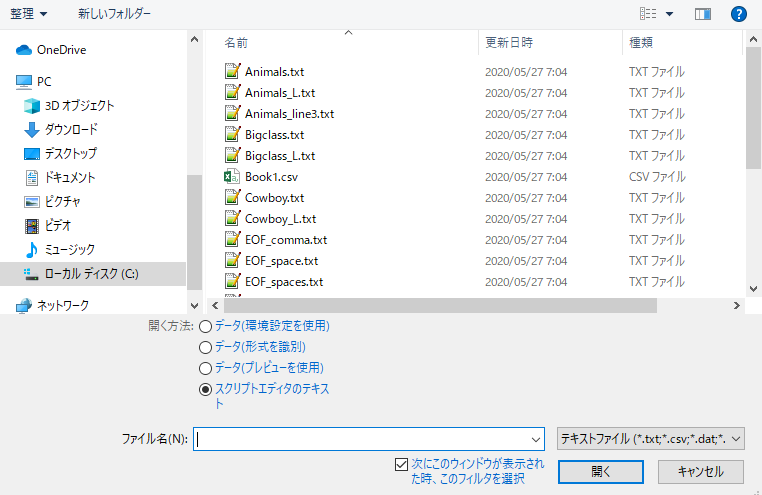Click the ダウンロード arrow icon

pos(32,130)
